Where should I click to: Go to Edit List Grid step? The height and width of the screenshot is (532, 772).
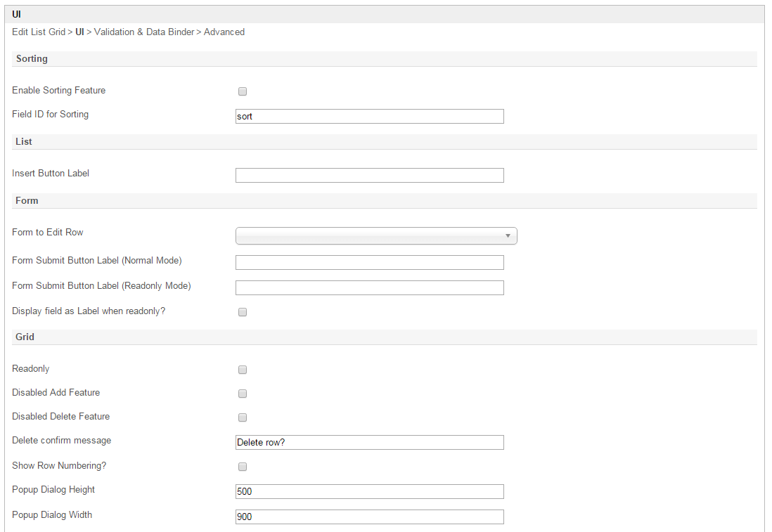click(x=39, y=32)
